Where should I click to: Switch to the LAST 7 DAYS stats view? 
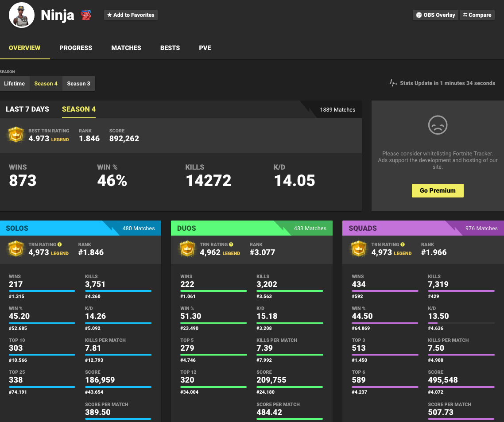pyautogui.click(x=27, y=109)
